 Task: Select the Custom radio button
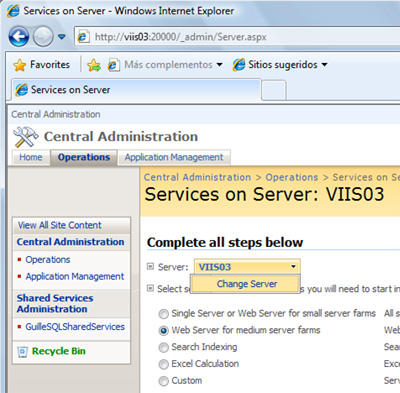163,381
